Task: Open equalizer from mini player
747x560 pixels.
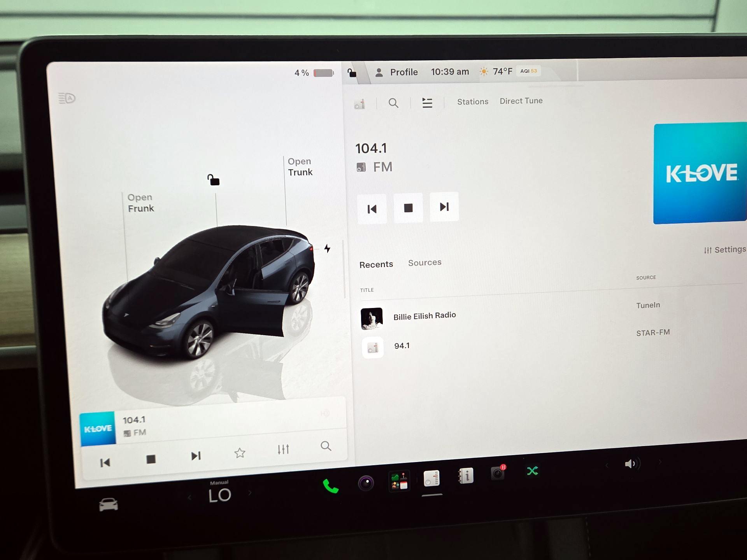Action: click(x=283, y=449)
